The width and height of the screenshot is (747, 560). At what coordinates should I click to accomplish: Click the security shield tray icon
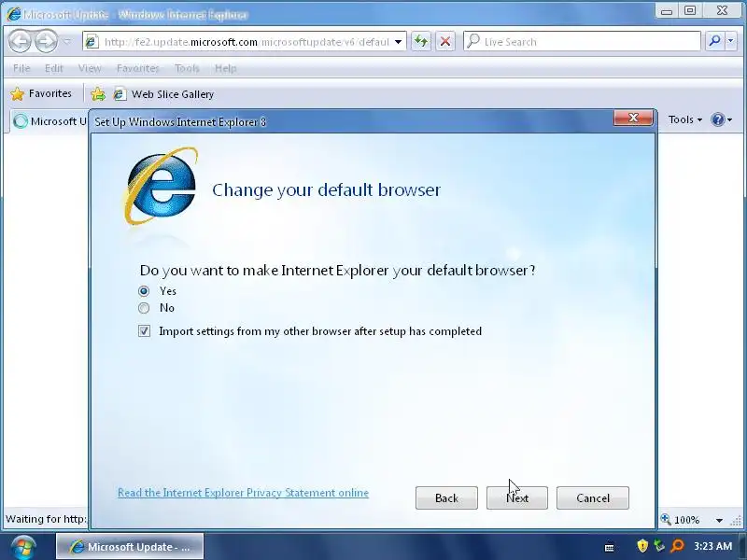(x=642, y=546)
